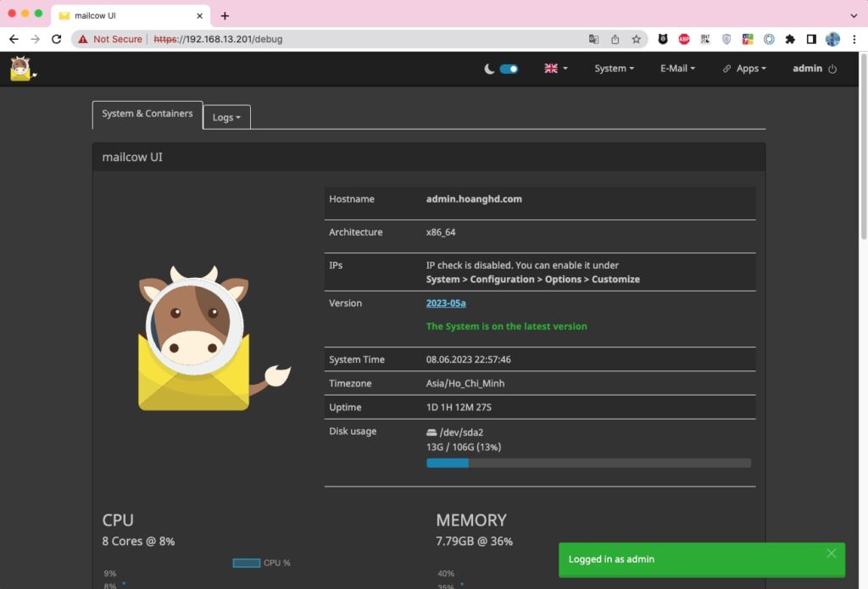868x589 pixels.
Task: Open the black shield extension icon
Action: (663, 39)
